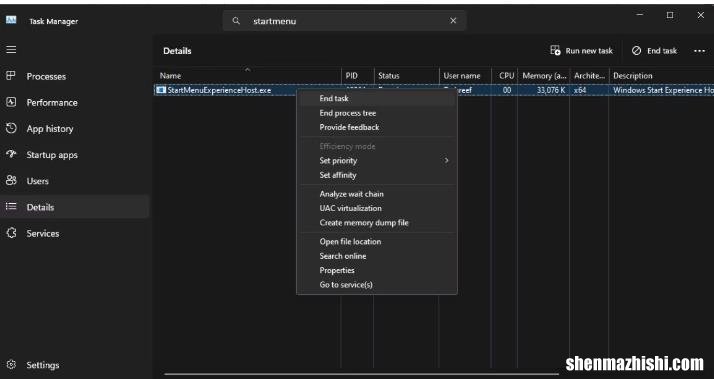The width and height of the screenshot is (714, 379).
Task: Click the Settings gear icon
Action: (11, 364)
